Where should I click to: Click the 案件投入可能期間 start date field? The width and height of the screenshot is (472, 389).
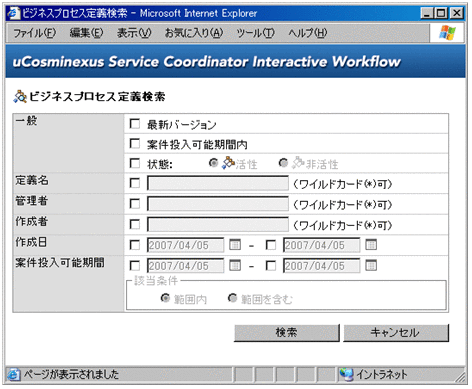tap(186, 266)
